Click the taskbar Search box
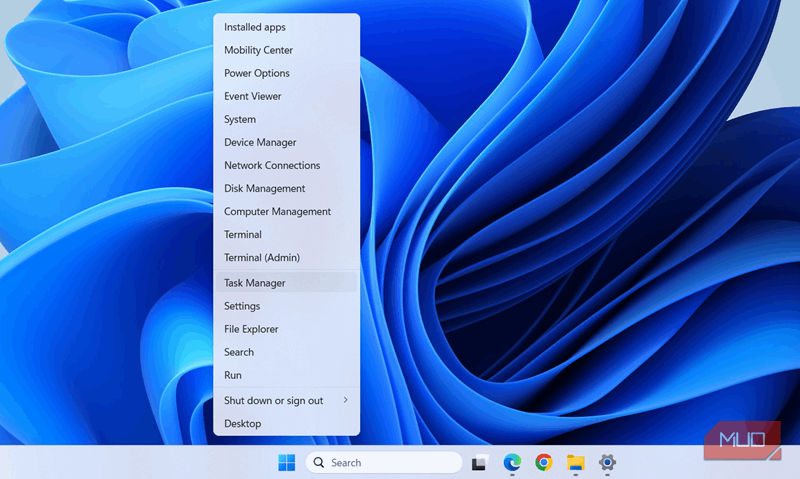This screenshot has height=479, width=800. pos(384,463)
